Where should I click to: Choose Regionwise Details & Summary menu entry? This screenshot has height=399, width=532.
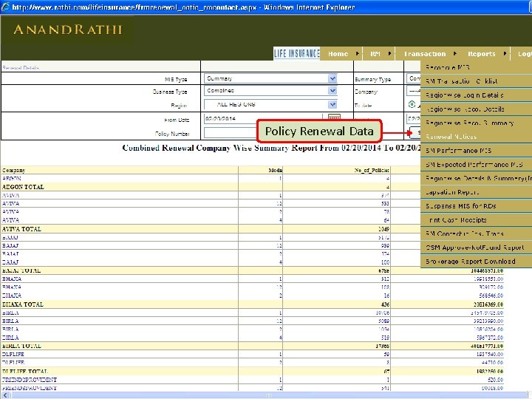pyautogui.click(x=476, y=178)
